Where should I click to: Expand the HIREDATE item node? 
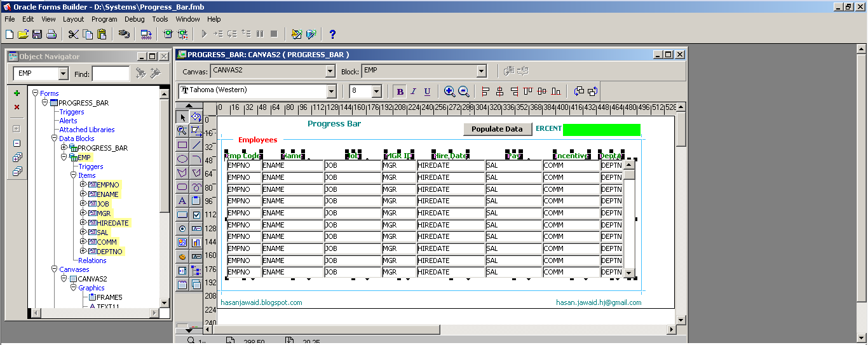tap(83, 223)
